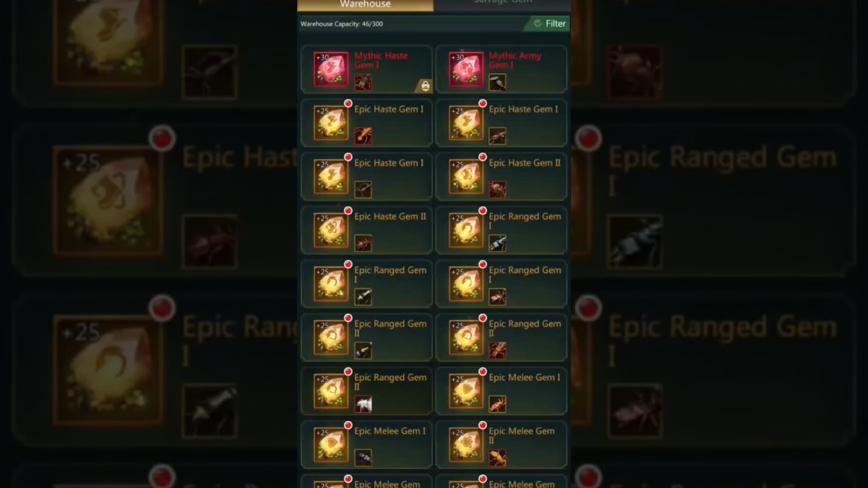Switch to the Warehouse tab
Screen dimensions: 868x488
pos(366,5)
